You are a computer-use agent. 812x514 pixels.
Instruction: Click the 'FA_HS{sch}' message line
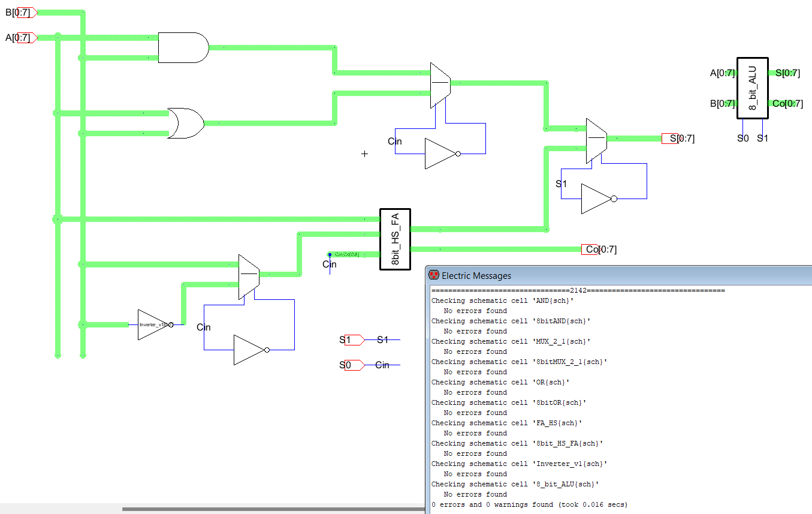(x=506, y=423)
